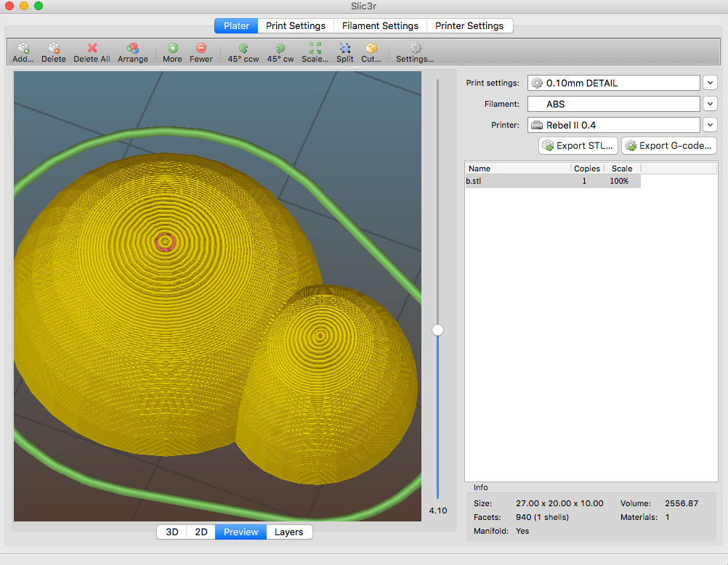Click the Add model toolbar icon
Image resolution: width=728 pixels, height=565 pixels.
click(23, 49)
